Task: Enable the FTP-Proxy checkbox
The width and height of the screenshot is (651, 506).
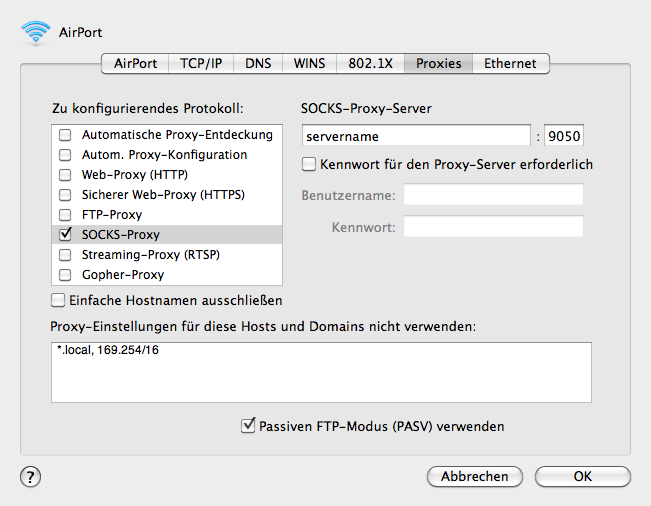Action: click(x=65, y=215)
